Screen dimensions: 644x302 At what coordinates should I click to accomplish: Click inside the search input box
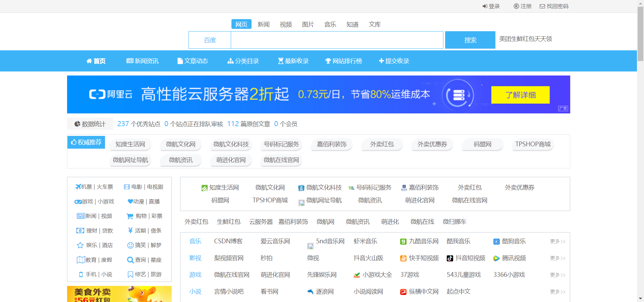(337, 40)
